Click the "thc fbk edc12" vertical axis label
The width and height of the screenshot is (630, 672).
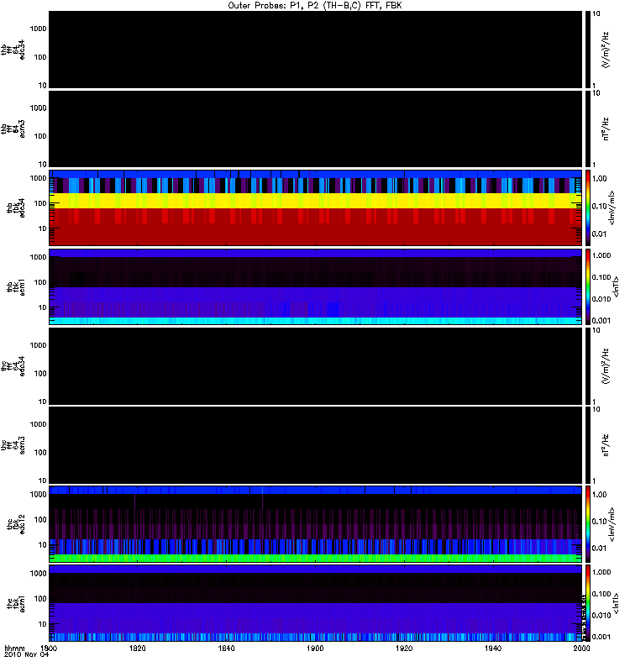tap(15, 523)
